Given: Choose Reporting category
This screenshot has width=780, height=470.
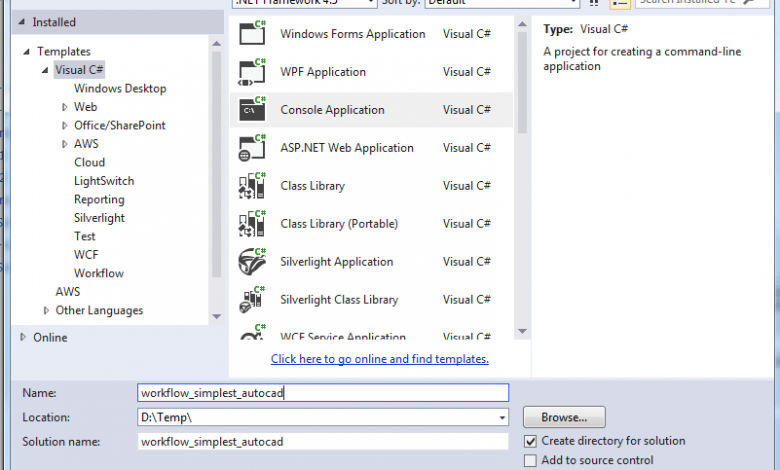Looking at the screenshot, I should [x=99, y=199].
